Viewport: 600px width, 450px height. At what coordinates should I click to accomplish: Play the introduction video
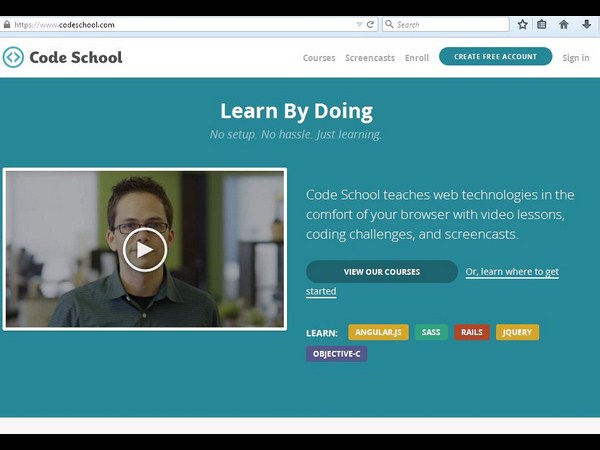click(x=144, y=249)
